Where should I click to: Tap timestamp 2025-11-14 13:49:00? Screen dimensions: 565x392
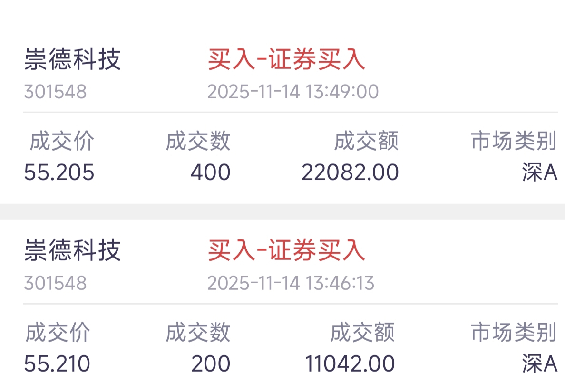(x=293, y=92)
